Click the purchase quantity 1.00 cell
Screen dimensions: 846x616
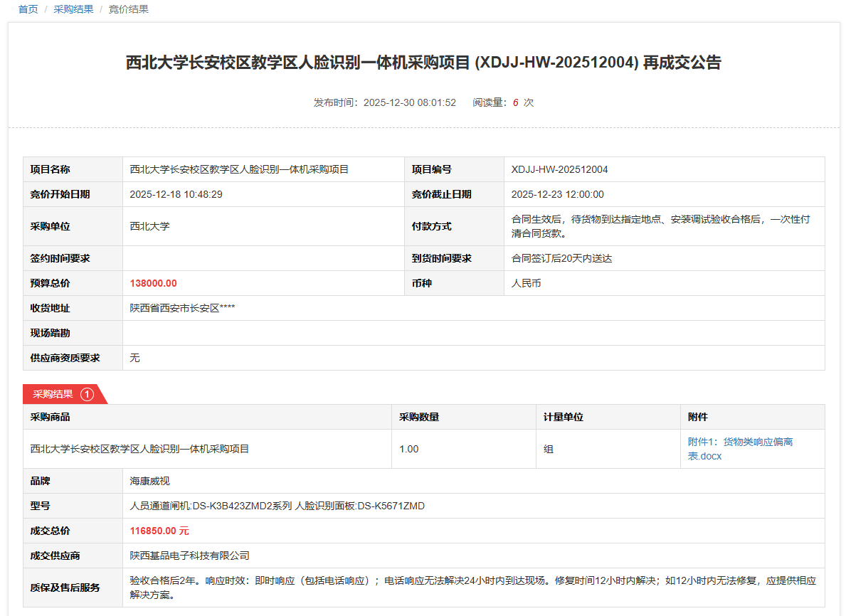409,449
